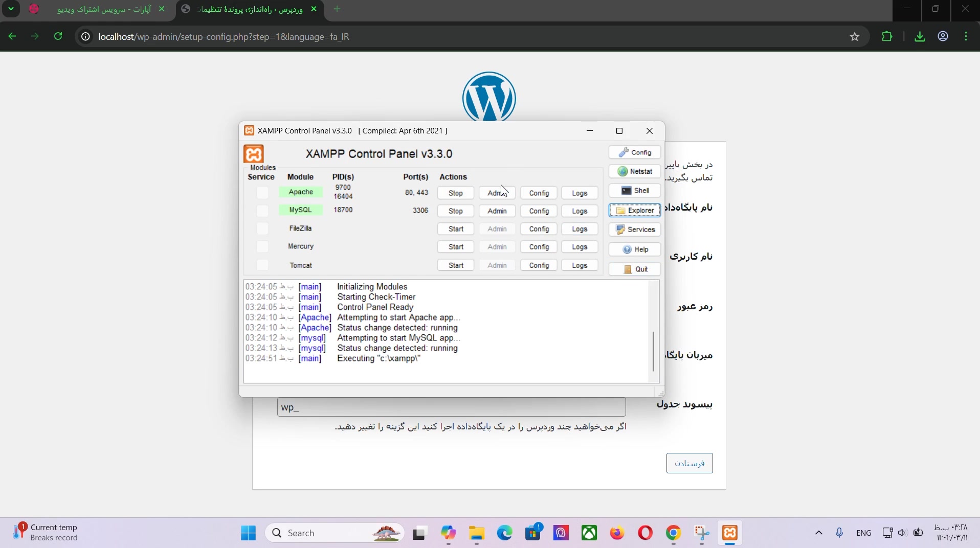Viewport: 980px width, 548px height.
Task: Launch Firefox from the taskbar
Action: (617, 533)
